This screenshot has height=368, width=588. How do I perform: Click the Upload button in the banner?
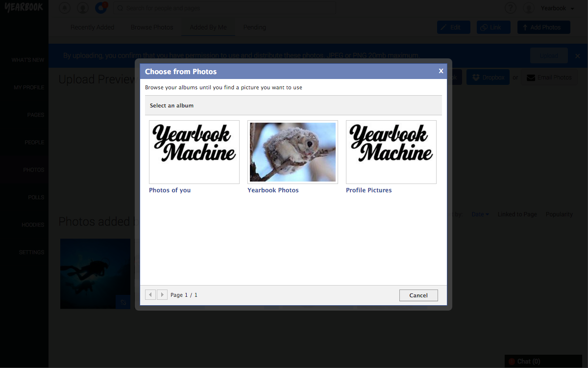549,56
